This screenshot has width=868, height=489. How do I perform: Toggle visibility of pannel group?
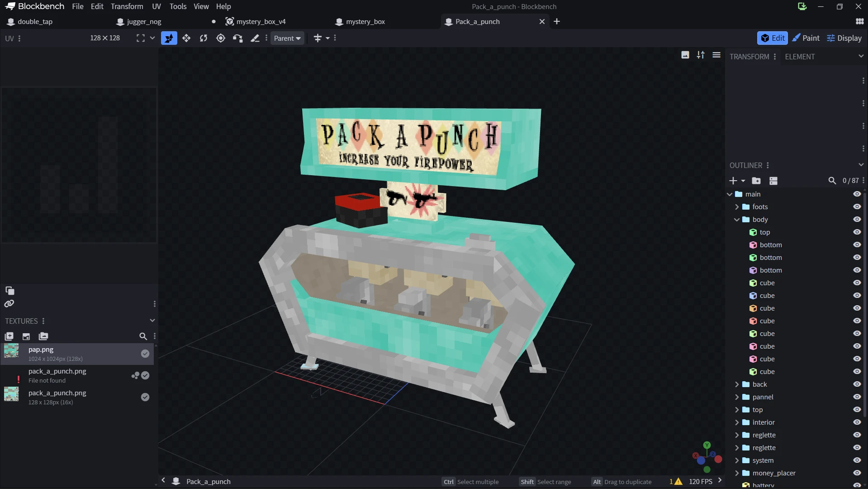[x=857, y=397]
